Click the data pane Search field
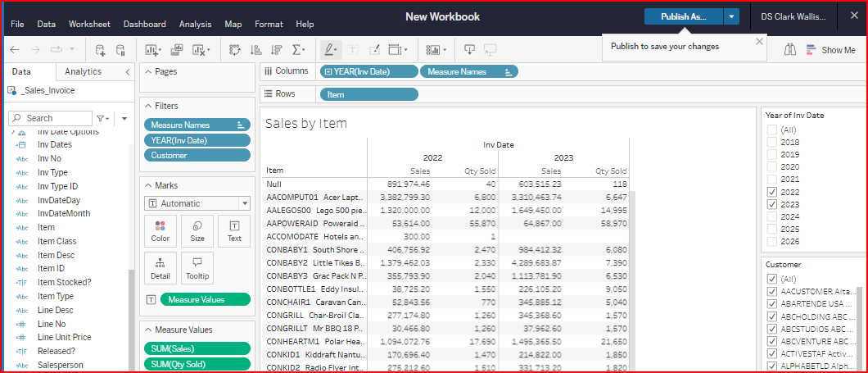Viewport: 868px width, 373px height. 51,118
